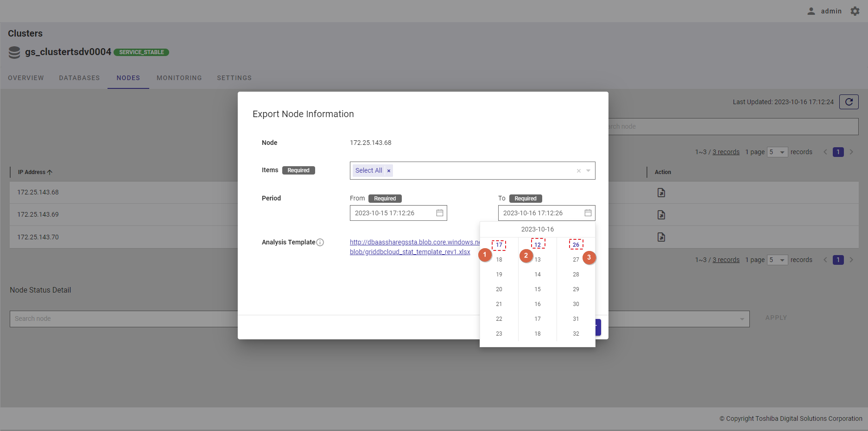Click Analysis Template info icon
The image size is (868, 431).
pos(320,242)
